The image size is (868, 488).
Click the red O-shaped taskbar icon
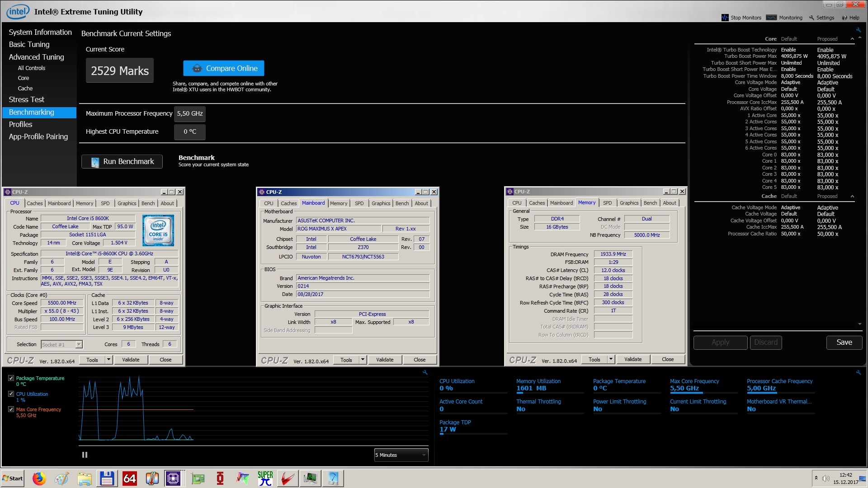click(220, 478)
